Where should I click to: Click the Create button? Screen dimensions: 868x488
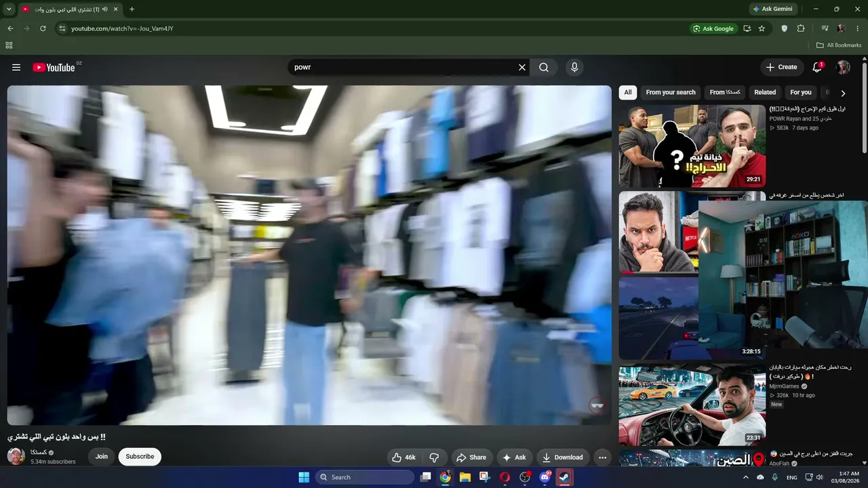pyautogui.click(x=781, y=67)
